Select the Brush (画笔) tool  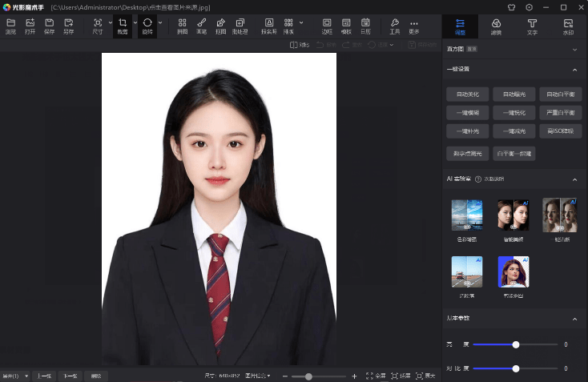[x=201, y=26]
